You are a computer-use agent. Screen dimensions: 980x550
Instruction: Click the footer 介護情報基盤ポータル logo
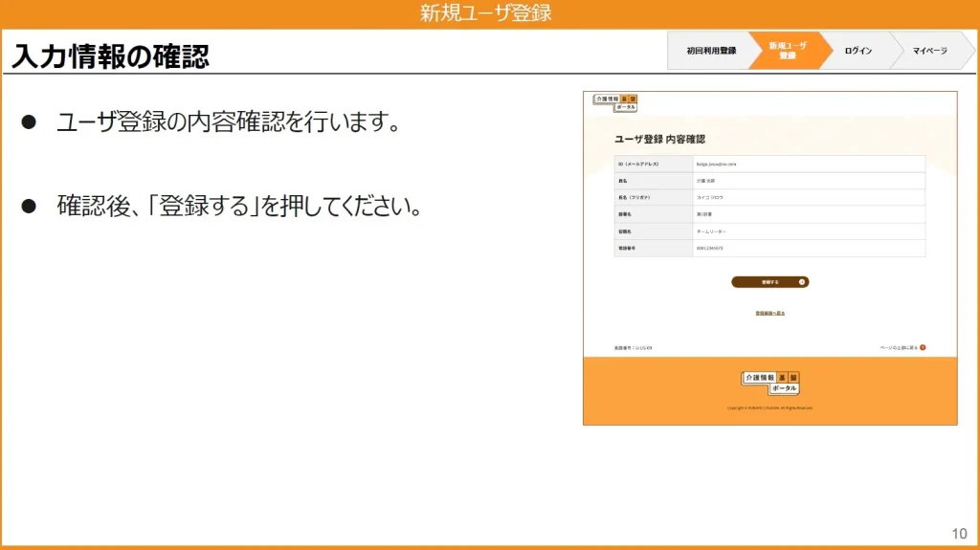point(769,383)
